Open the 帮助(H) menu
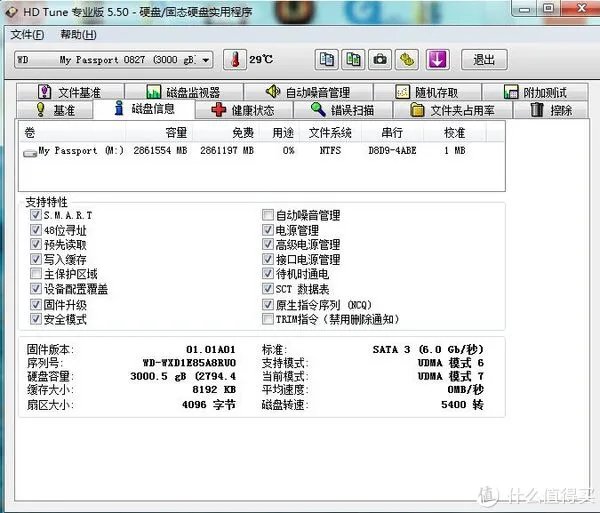 pyautogui.click(x=78, y=35)
